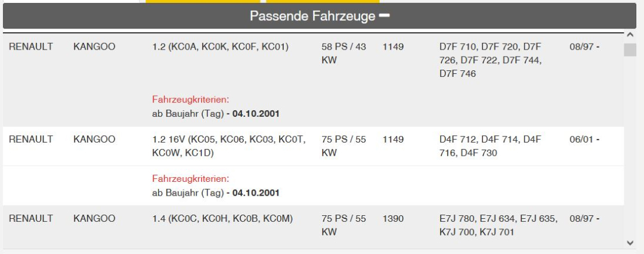
Task: Click the second red Fahrzeugkriterien label
Action: pos(191,179)
